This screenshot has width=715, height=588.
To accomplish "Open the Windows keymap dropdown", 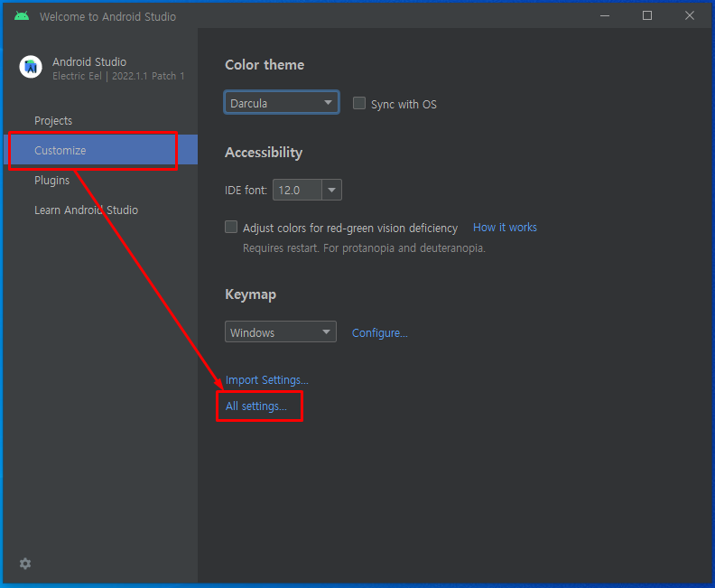I will (x=281, y=331).
